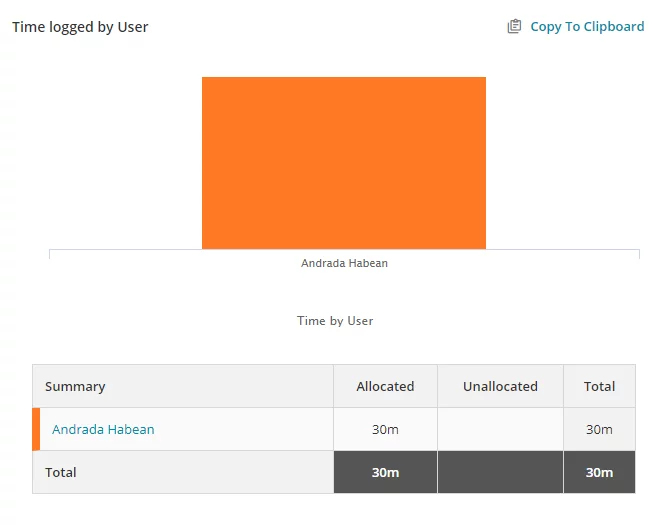Select the Unallocated column header
The image size is (669, 525).
500,386
